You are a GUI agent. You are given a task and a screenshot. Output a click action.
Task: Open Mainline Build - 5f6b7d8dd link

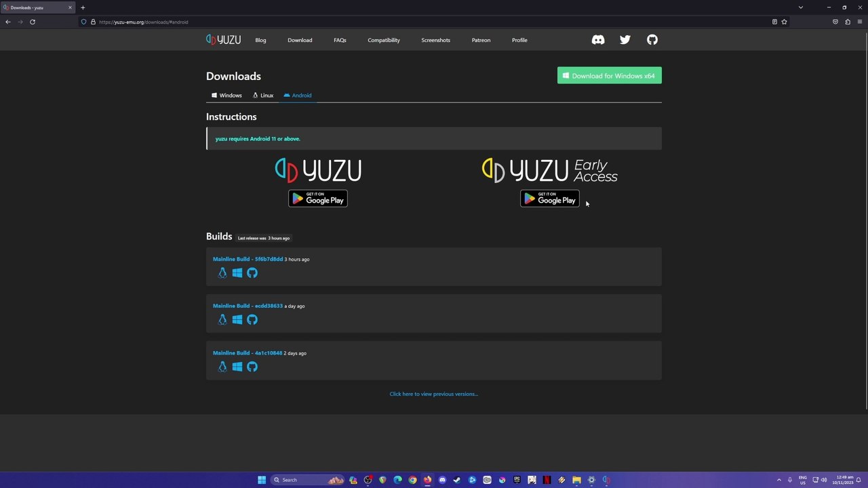[248, 259]
